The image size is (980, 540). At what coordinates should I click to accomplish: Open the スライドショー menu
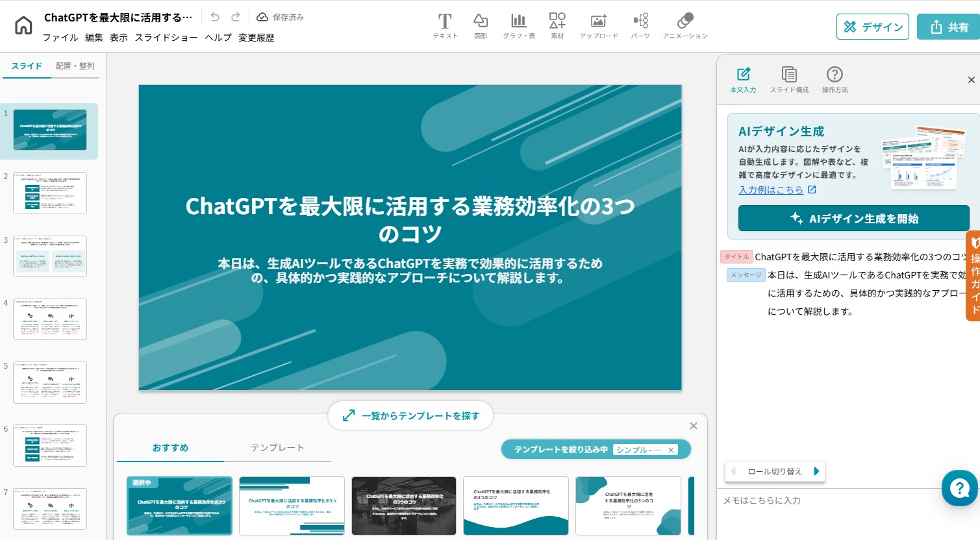click(166, 38)
